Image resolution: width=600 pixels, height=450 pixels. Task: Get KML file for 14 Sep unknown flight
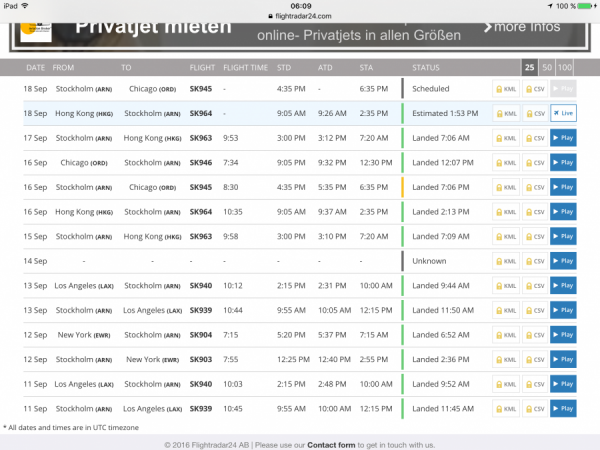506,260
